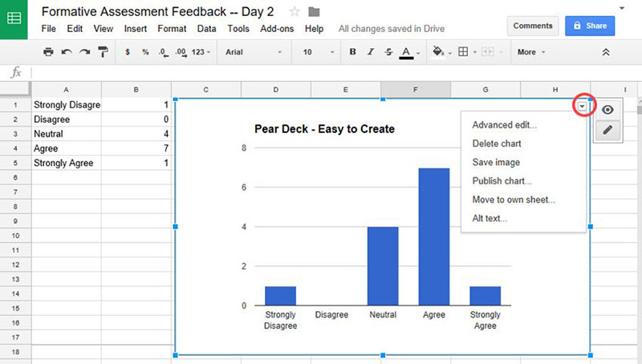Open the View menu
The image size is (642, 364).
point(104,29)
